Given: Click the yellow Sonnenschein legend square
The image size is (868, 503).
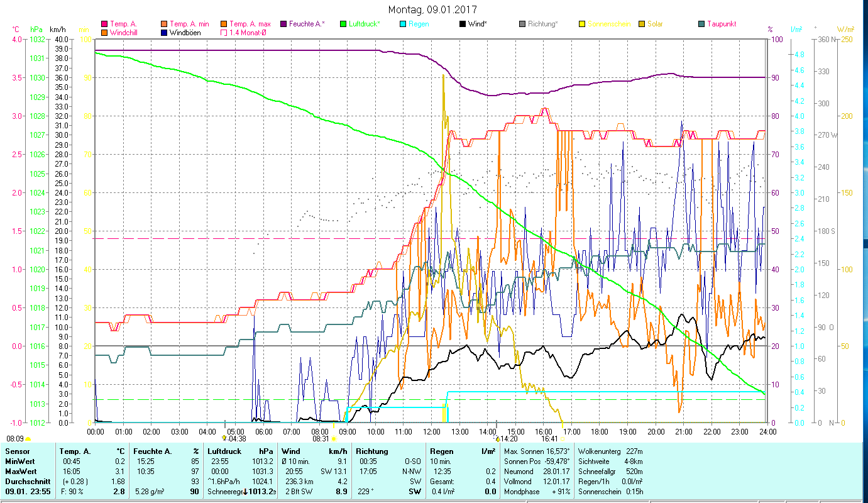Looking at the screenshot, I should 582,25.
